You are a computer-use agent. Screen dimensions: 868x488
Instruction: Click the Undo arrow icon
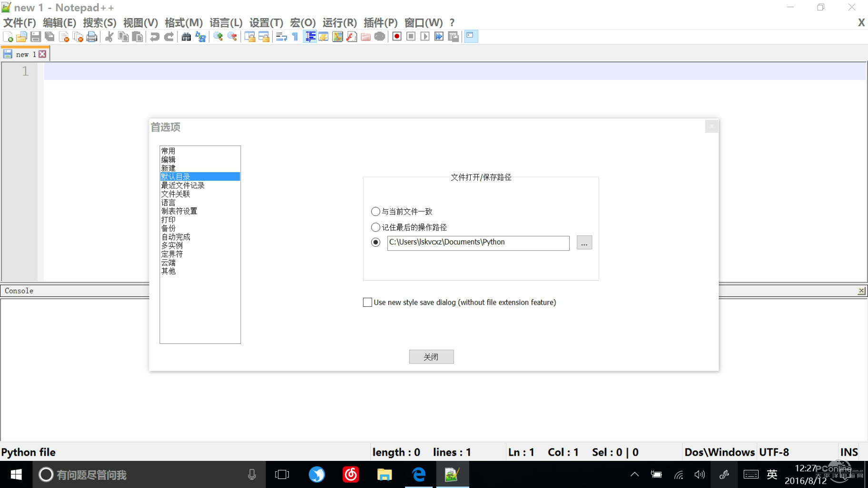(x=155, y=37)
